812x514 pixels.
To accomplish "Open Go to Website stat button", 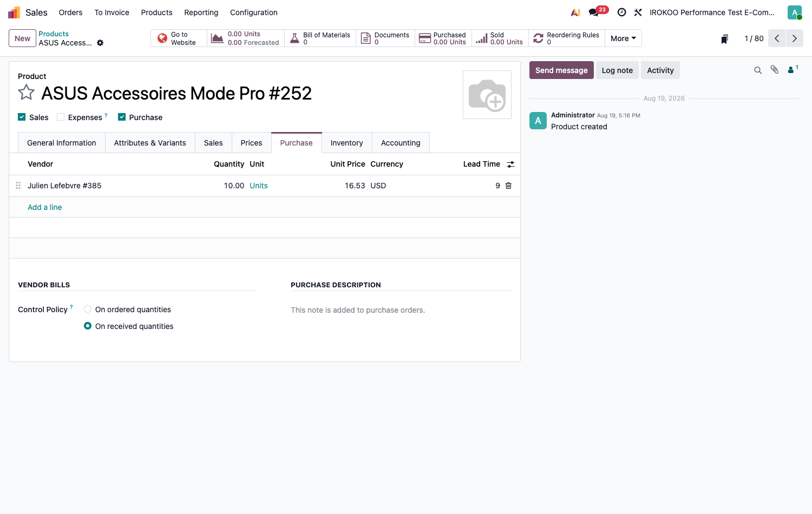I will click(x=179, y=38).
